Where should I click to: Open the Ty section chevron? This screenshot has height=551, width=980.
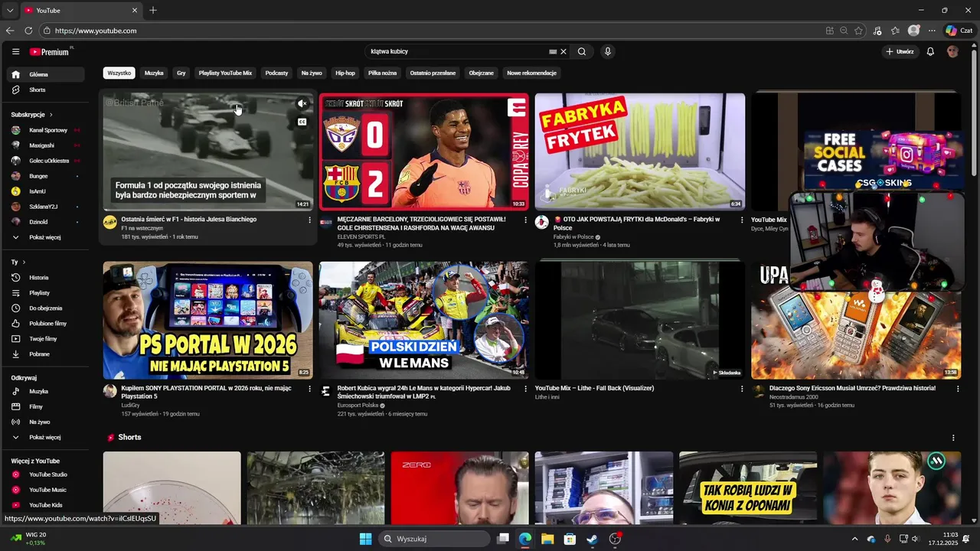(24, 262)
